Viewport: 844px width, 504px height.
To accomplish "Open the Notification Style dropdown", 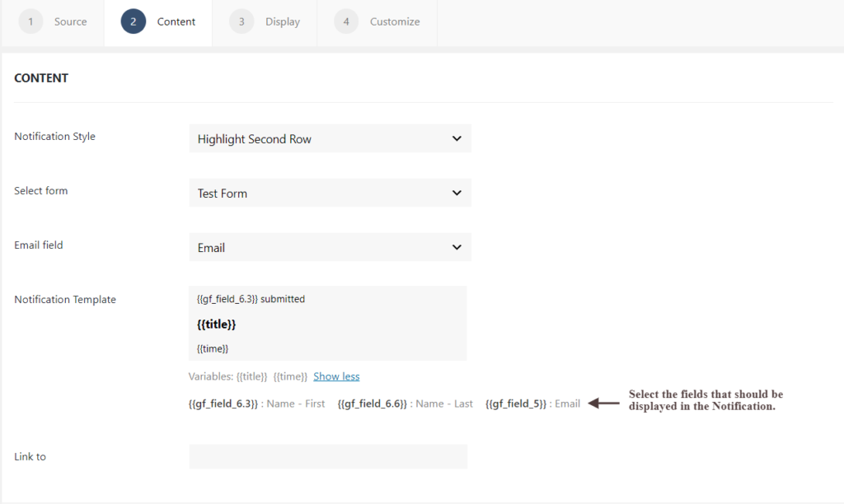I will click(x=330, y=139).
